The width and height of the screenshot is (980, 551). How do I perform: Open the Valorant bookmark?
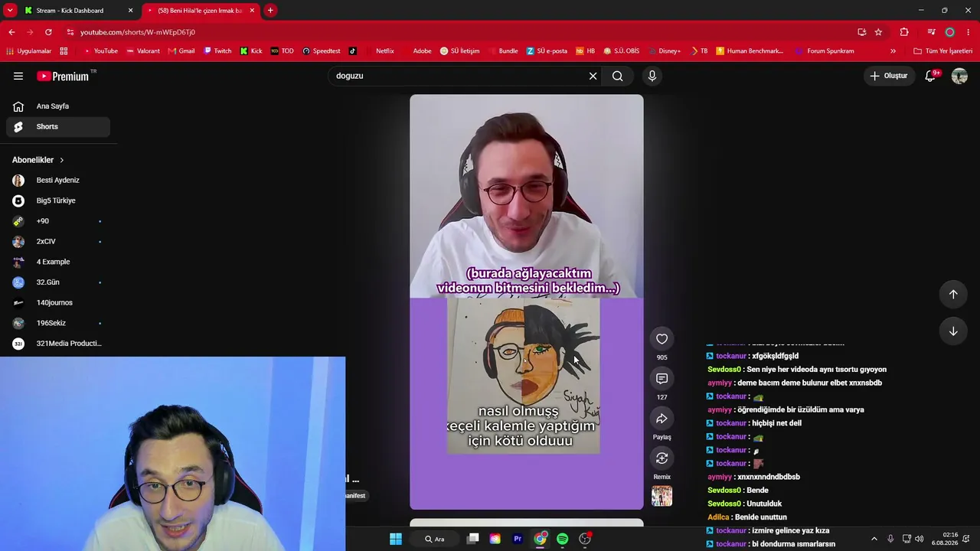click(x=142, y=51)
